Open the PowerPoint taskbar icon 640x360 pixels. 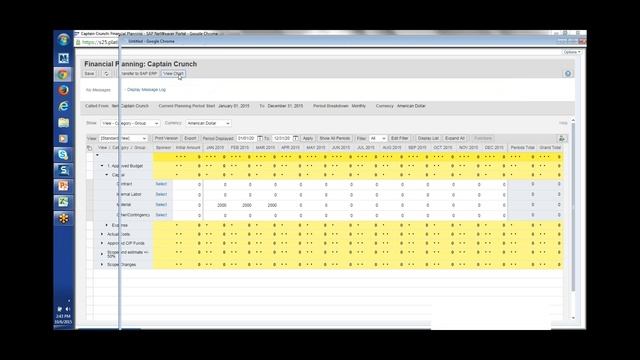pos(63,186)
